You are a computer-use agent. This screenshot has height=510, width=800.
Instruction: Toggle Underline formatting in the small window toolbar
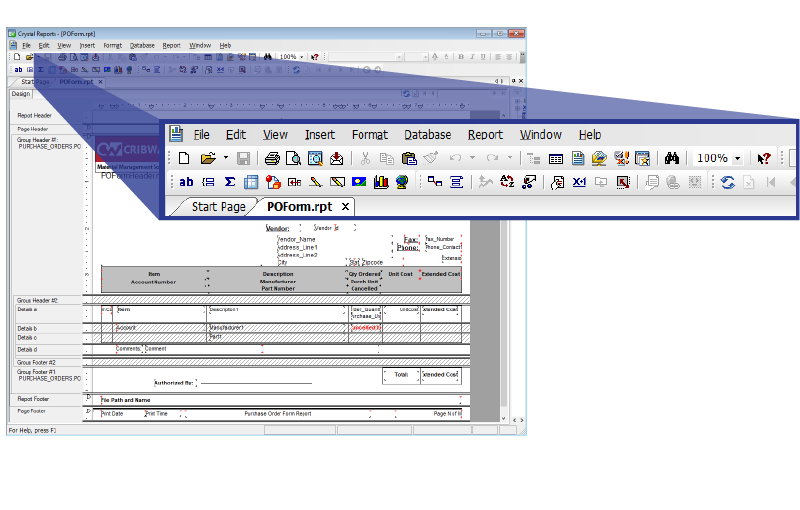[x=485, y=57]
